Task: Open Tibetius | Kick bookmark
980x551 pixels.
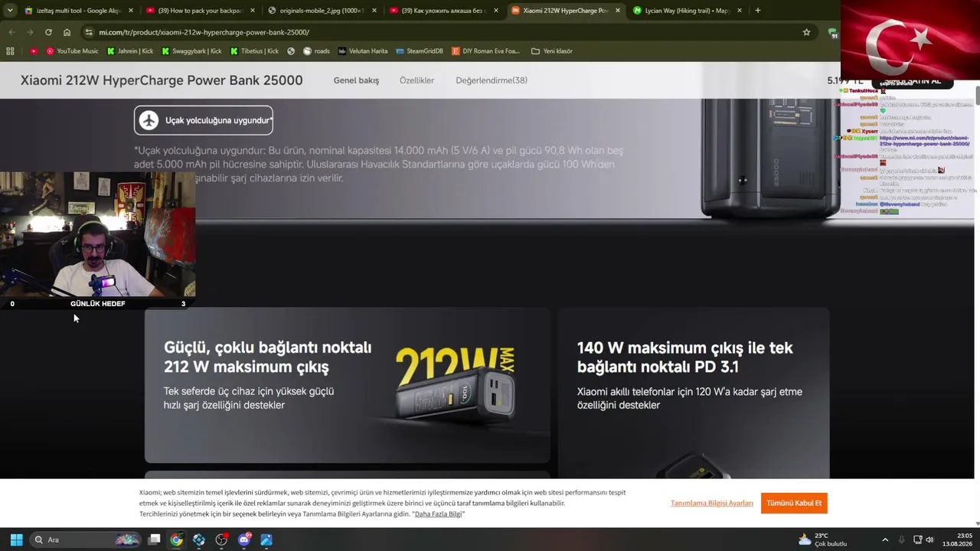Action: (254, 51)
